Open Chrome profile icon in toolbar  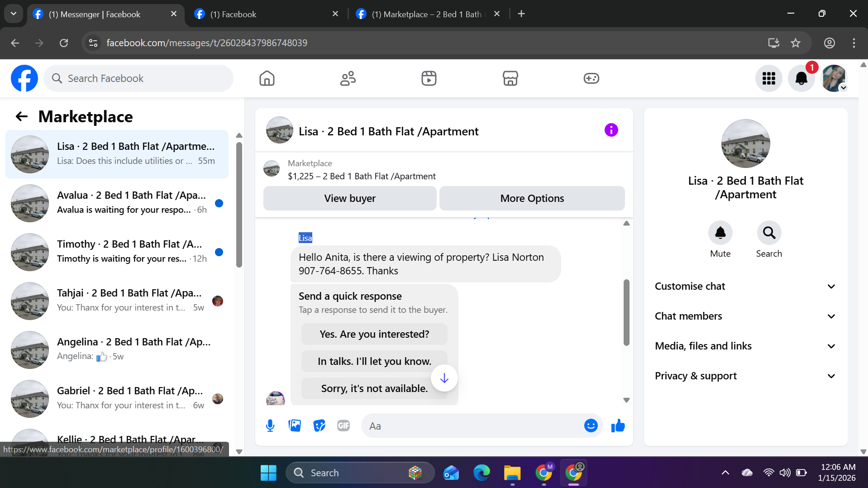tap(830, 43)
